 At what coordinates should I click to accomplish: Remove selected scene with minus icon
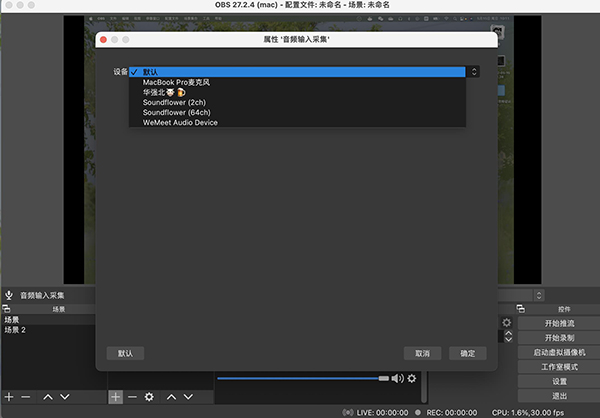point(26,397)
